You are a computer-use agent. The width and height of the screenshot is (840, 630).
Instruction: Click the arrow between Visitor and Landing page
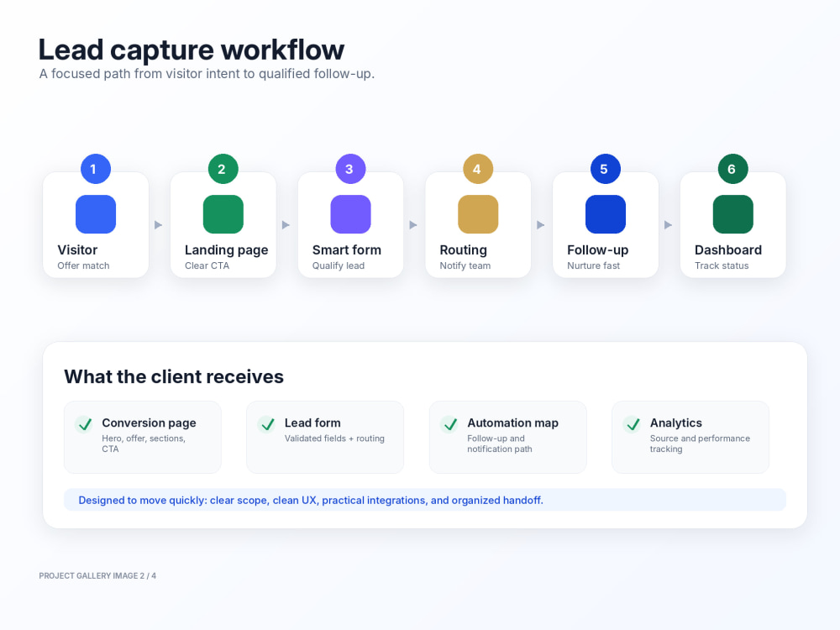point(159,225)
